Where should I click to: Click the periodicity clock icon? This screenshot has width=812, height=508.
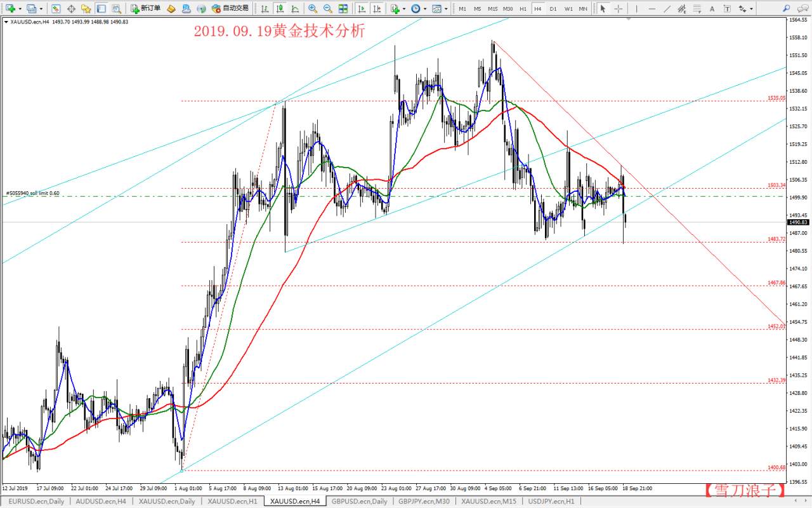coord(416,9)
